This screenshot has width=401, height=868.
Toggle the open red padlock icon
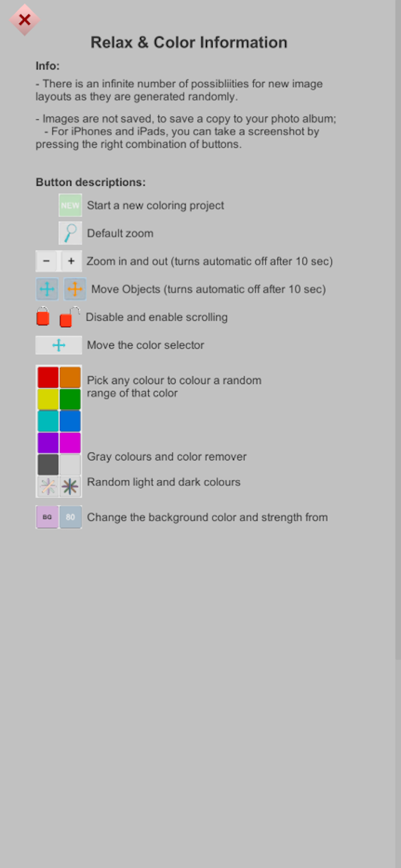pyautogui.click(x=69, y=317)
